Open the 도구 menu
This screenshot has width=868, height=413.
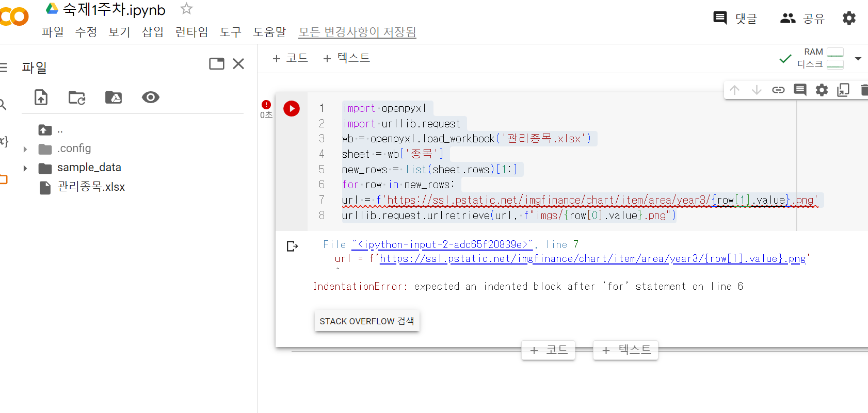(230, 32)
